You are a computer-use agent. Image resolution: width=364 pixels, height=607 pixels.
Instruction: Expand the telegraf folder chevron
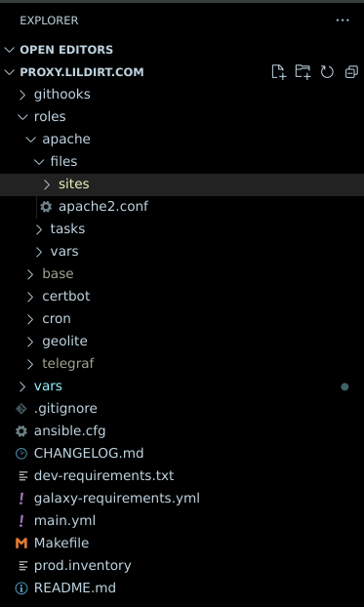[30, 364]
